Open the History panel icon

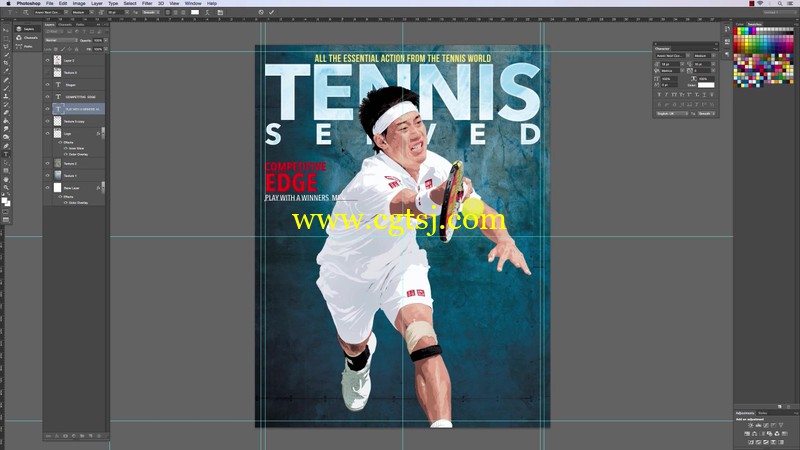point(727,29)
